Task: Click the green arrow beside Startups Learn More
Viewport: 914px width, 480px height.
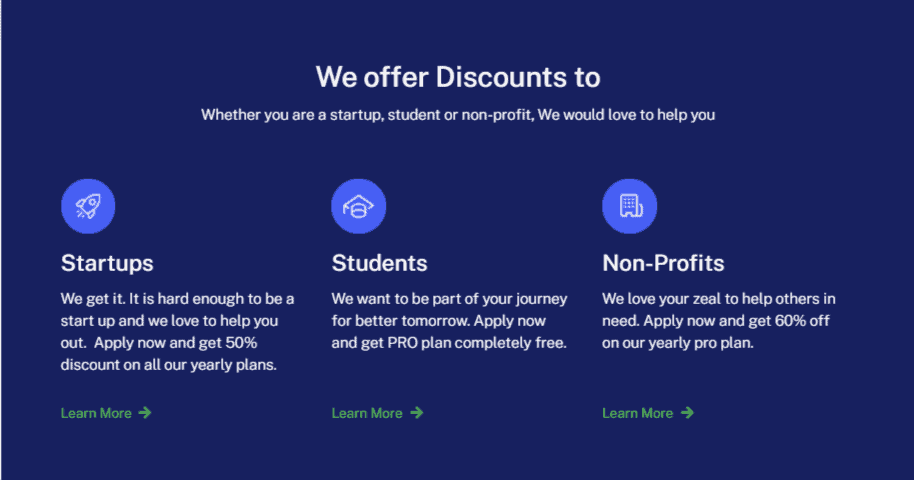Action: click(145, 413)
